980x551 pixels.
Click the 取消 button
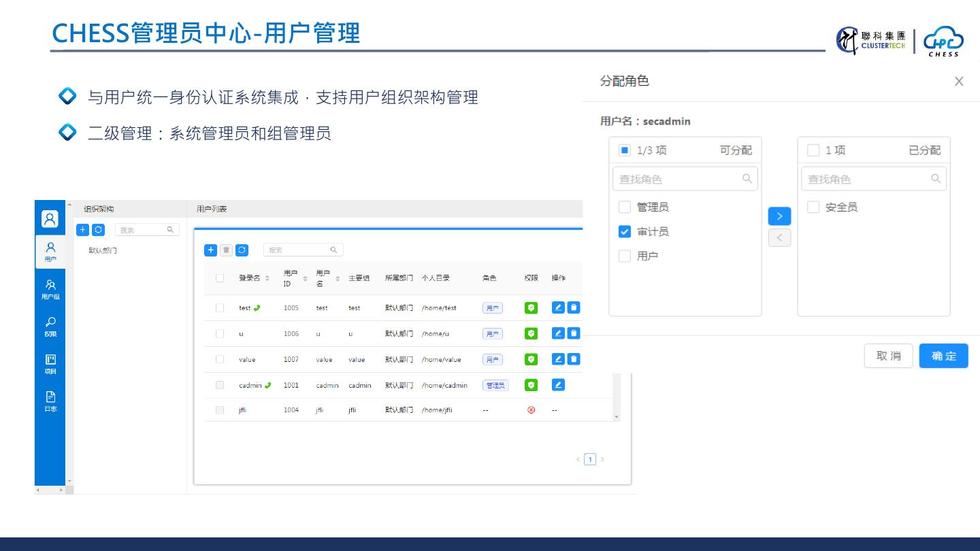(x=888, y=356)
